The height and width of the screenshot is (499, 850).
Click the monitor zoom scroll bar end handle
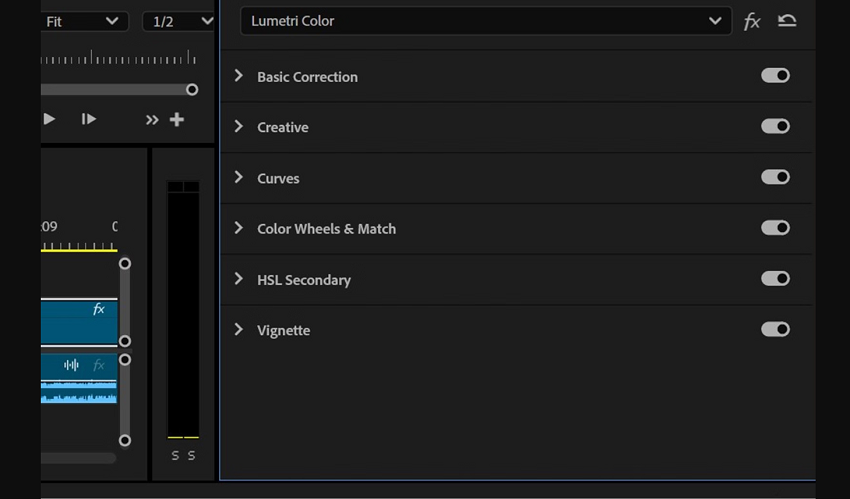pyautogui.click(x=192, y=89)
